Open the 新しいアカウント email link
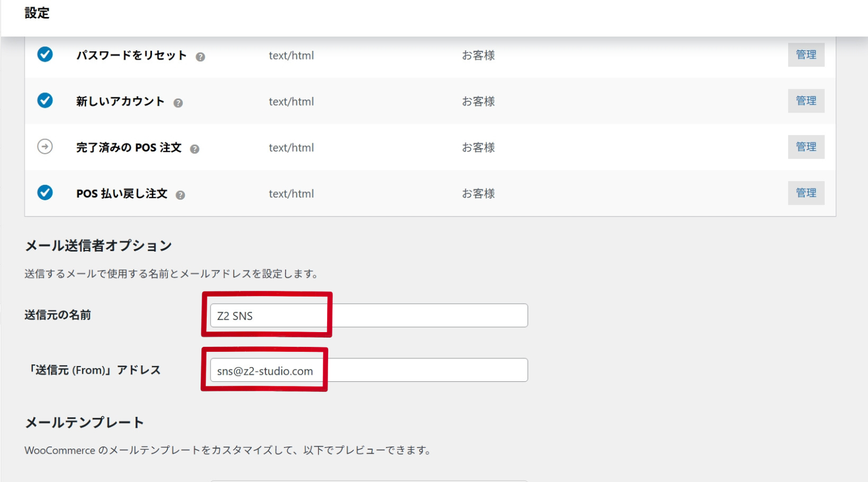This screenshot has height=482, width=868. tap(120, 101)
